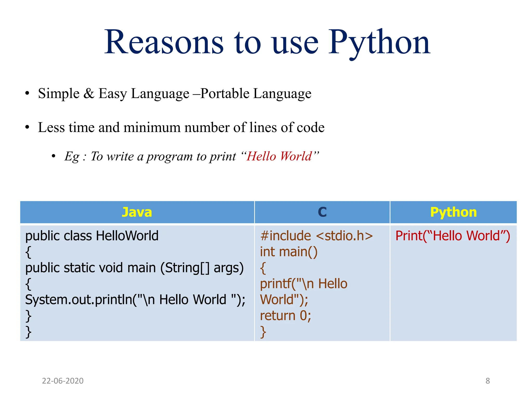
Task: Select the Simple & Easy Language bullet
Action: 175,94
